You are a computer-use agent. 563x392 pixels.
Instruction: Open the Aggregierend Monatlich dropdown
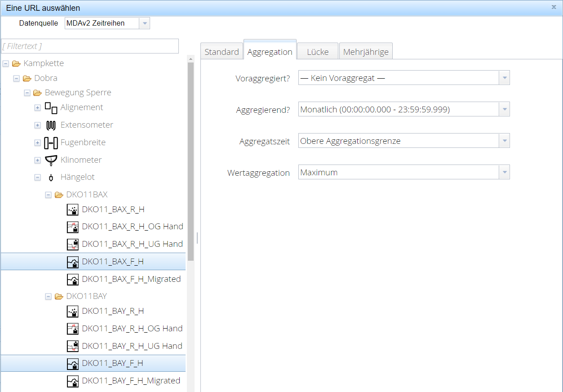coord(504,110)
